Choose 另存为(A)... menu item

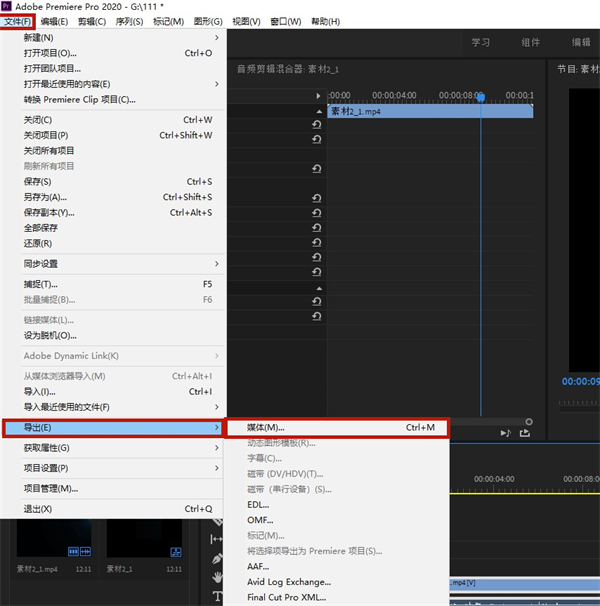(113, 197)
